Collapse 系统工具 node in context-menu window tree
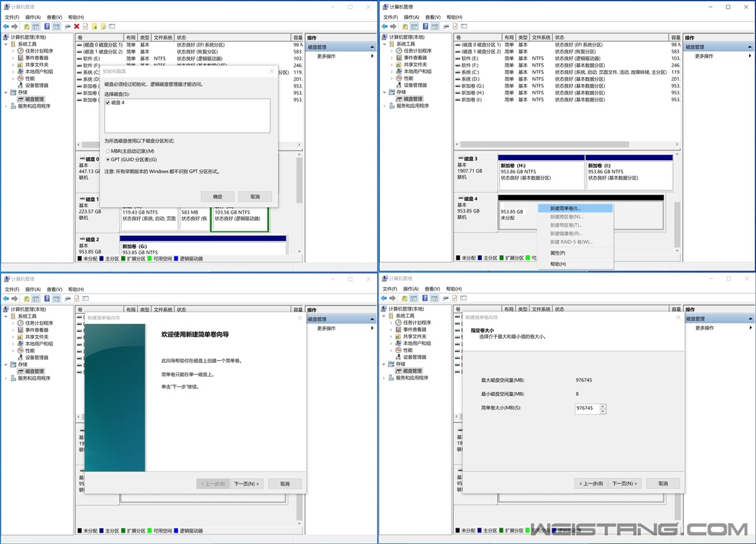Image resolution: width=756 pixels, height=544 pixels. [x=385, y=44]
